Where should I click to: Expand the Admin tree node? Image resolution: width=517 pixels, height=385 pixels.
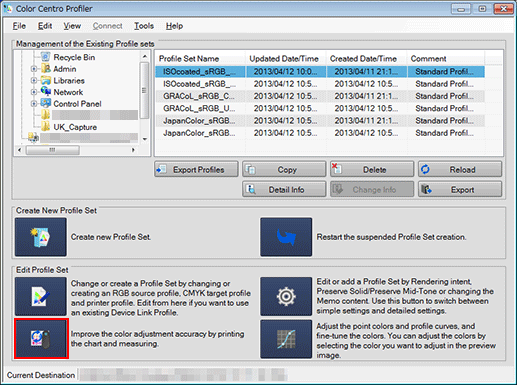click(34, 69)
